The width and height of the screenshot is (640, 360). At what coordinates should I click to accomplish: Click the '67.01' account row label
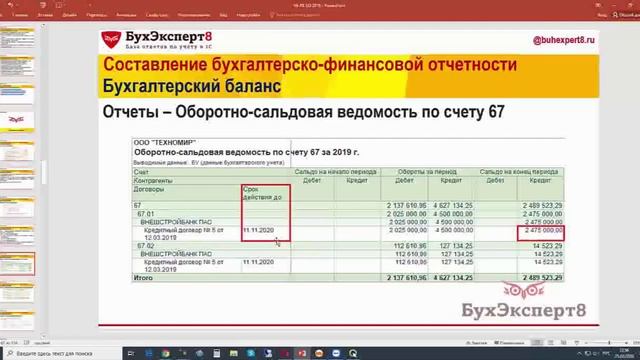coord(145,214)
